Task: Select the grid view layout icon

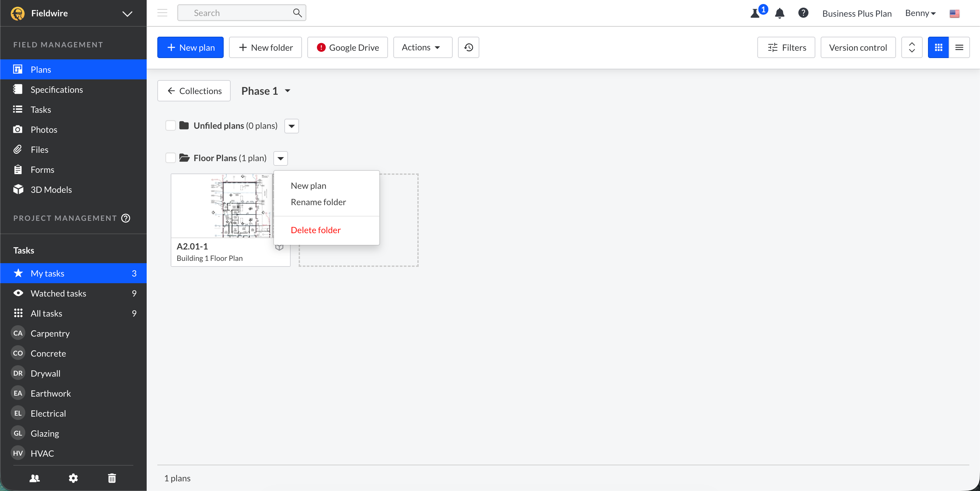Action: coord(938,47)
